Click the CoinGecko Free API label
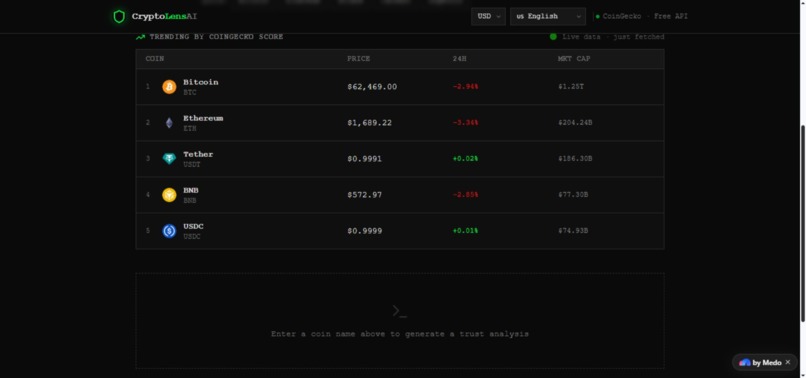Viewport: 806px width, 378px height. point(645,16)
